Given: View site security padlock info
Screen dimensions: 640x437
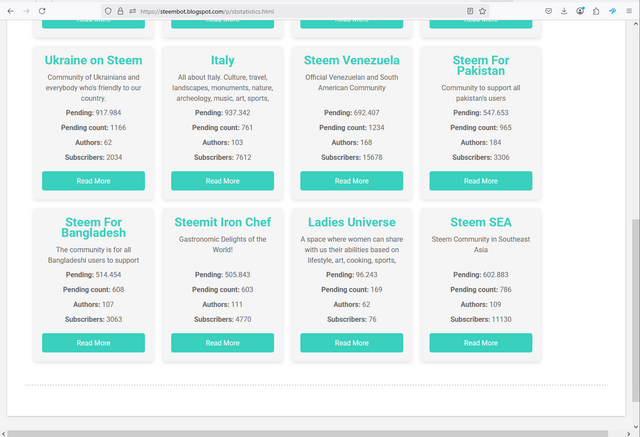Looking at the screenshot, I should (x=120, y=11).
